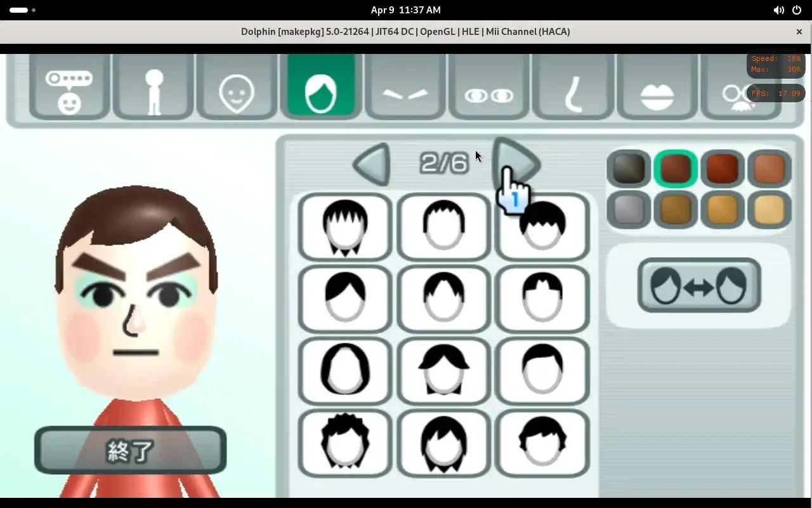812x508 pixels.
Task: Choose the spiky fringe long hairstyle
Action: pos(345,227)
